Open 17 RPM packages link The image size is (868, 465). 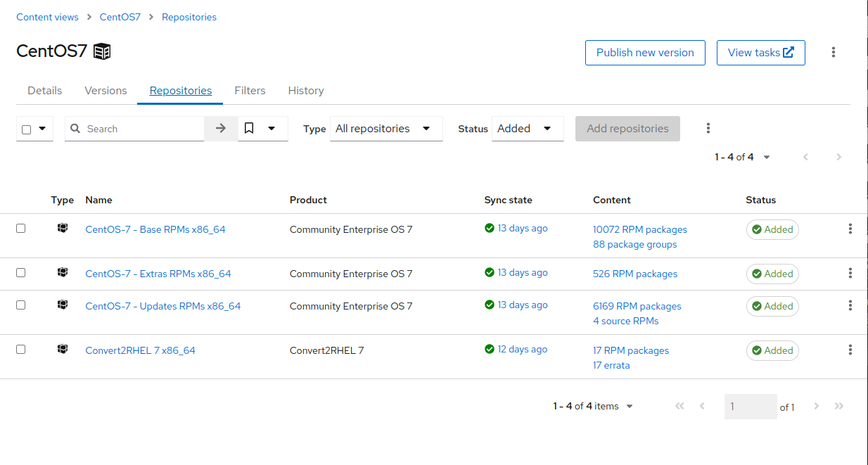pyautogui.click(x=631, y=350)
